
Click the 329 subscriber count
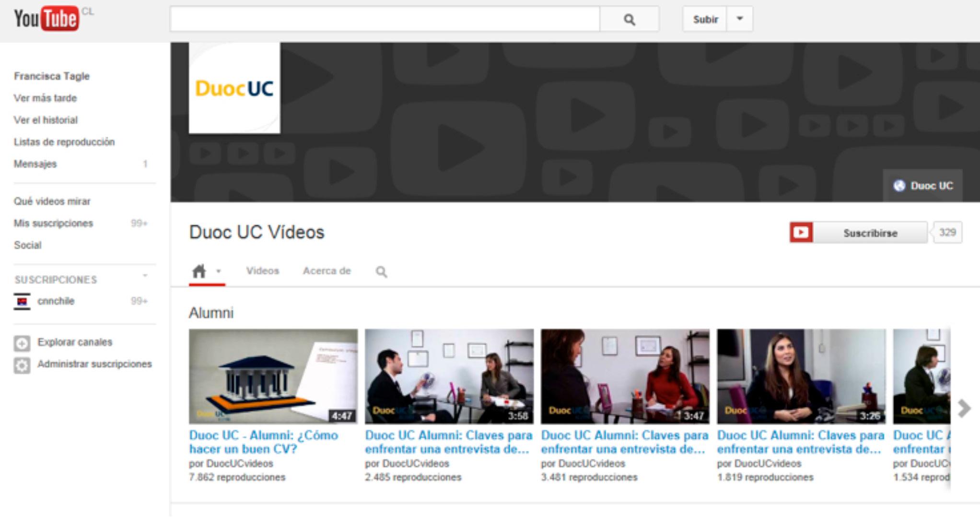[x=947, y=233]
